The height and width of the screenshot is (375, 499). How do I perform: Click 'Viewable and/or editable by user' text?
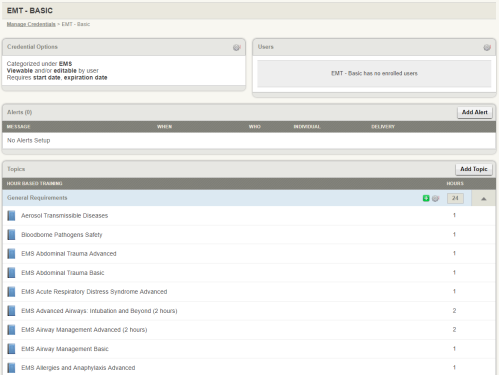coord(53,71)
